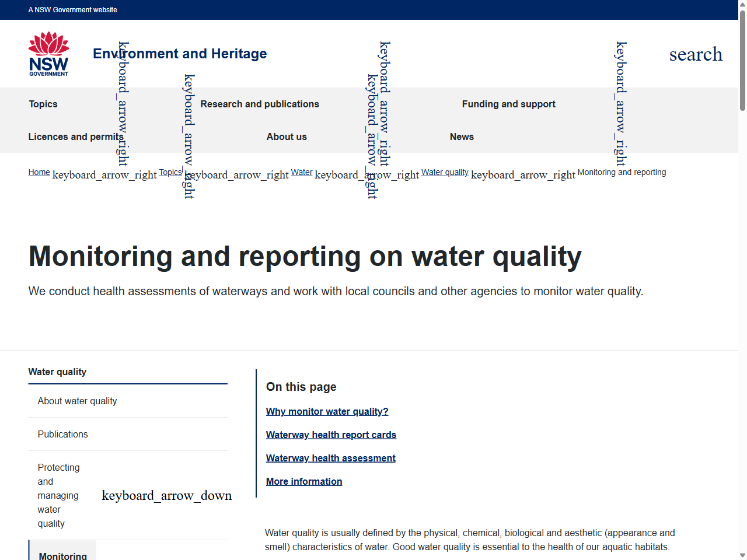Select Why monitor water quality? link
Viewport: 747px width, 560px height.
coord(327,411)
